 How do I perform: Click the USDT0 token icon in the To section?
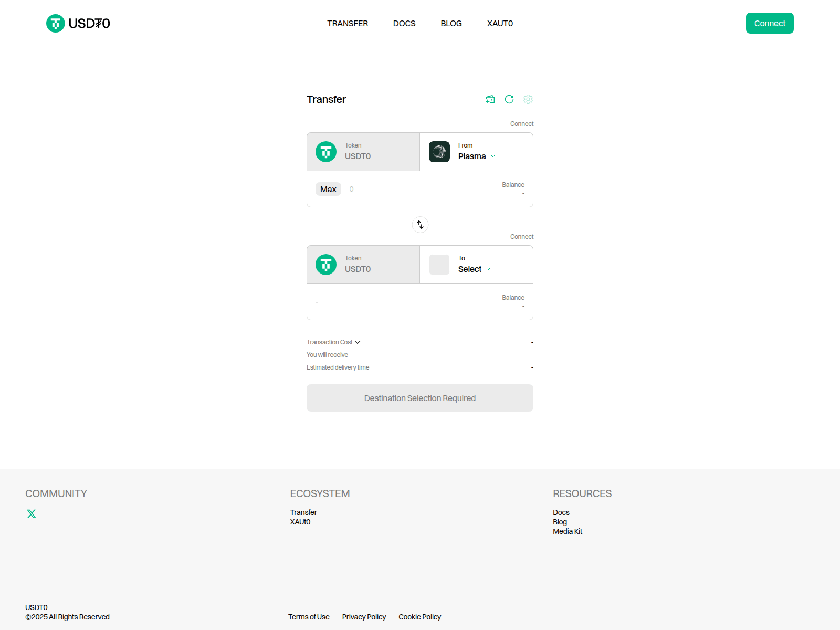[x=326, y=265]
